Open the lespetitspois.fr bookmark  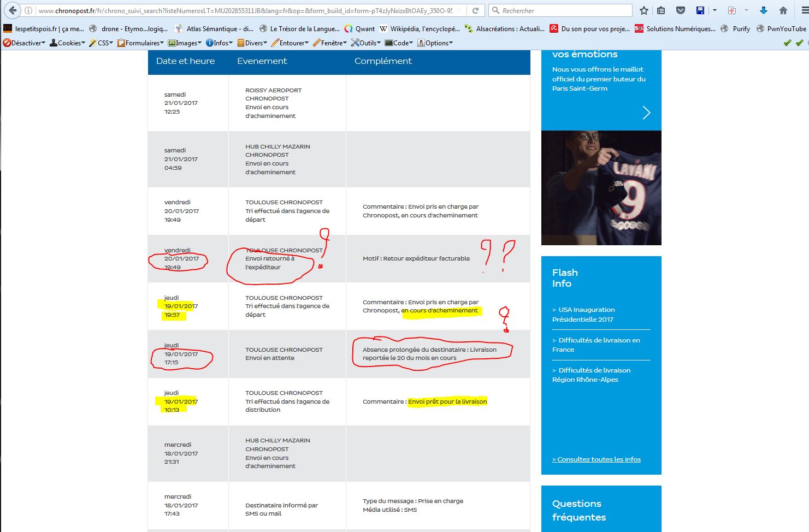pyautogui.click(x=44, y=29)
